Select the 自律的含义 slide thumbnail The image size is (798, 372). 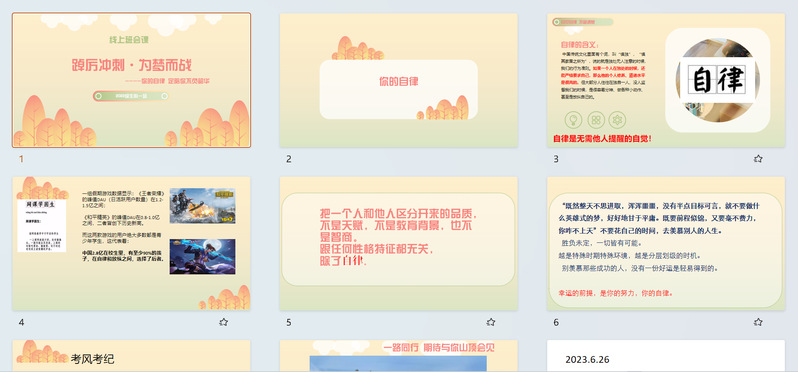click(x=666, y=80)
